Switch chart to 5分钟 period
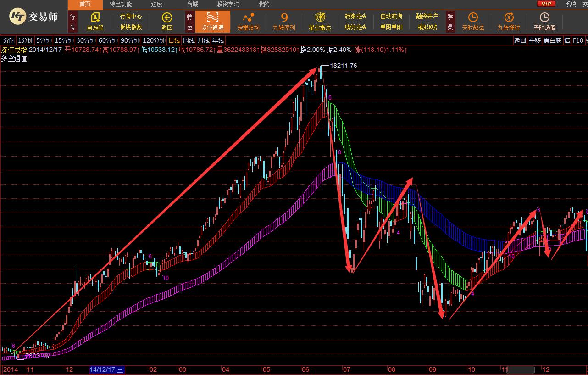This screenshot has width=588, height=375. (x=44, y=40)
